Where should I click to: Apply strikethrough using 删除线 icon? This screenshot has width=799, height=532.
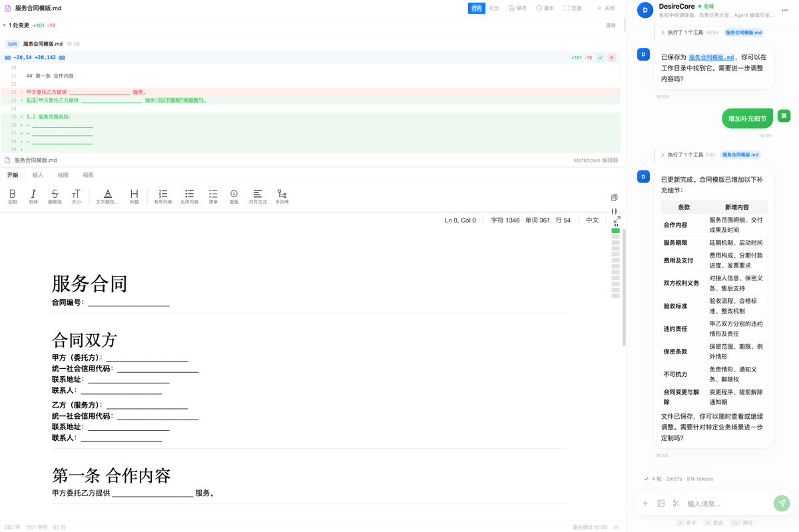tap(54, 194)
